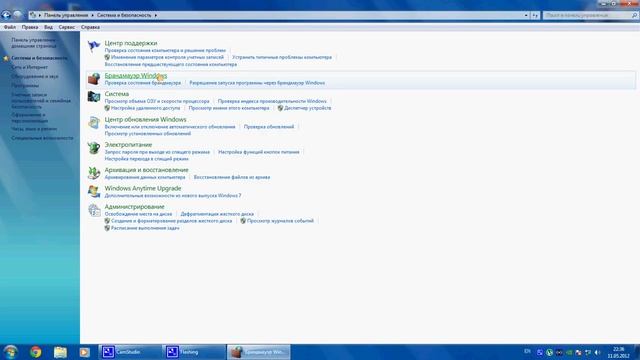Click the Forward navigation arrow button
This screenshot has height=360, width=640.
[18, 15]
